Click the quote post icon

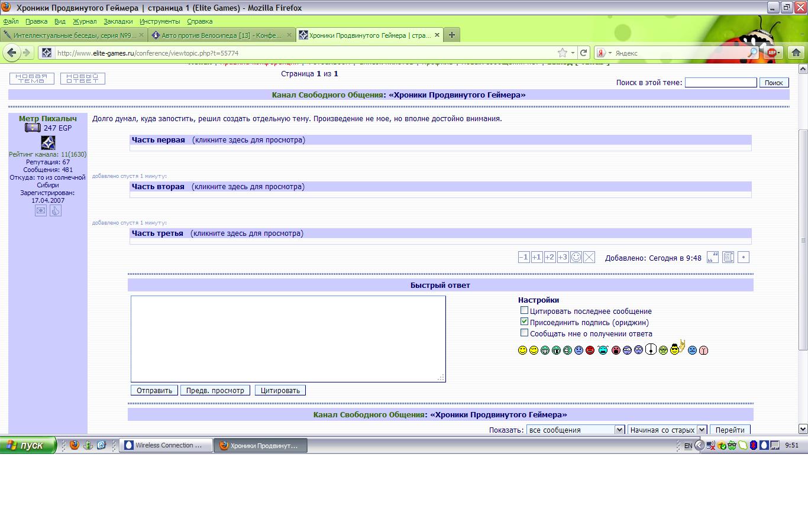coord(713,257)
